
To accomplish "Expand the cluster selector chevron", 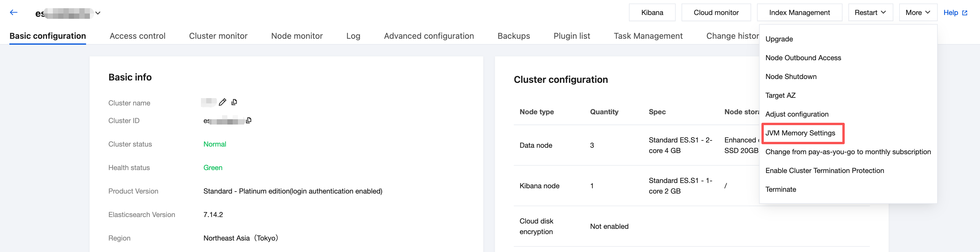I will (x=98, y=13).
